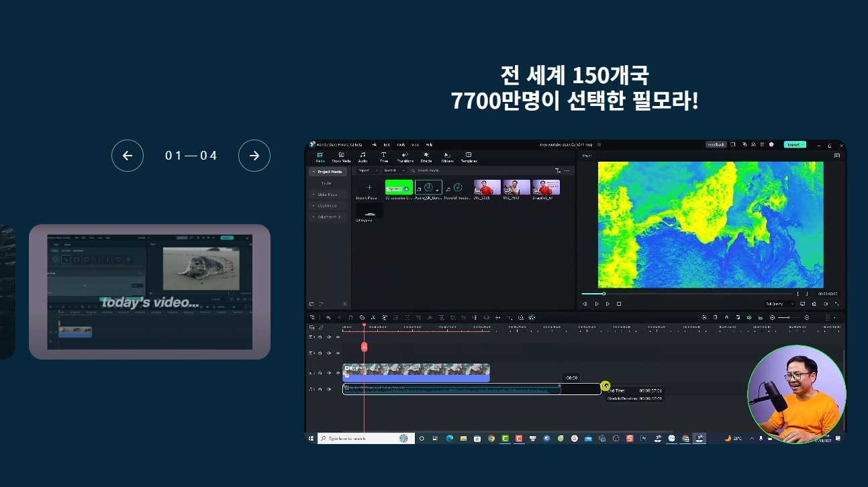This screenshot has height=487, width=868.
Task: Open the Media tab in Filmora
Action: (319, 158)
